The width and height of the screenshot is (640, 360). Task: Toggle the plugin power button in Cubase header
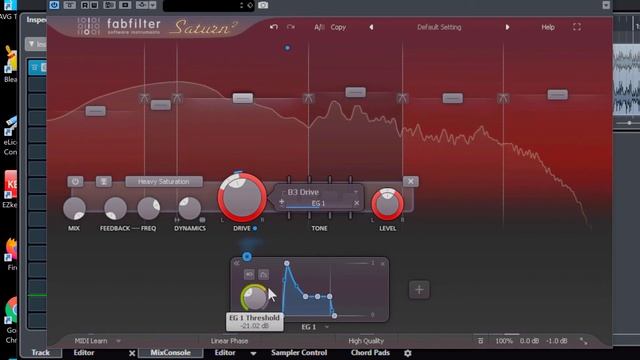(x=54, y=5)
